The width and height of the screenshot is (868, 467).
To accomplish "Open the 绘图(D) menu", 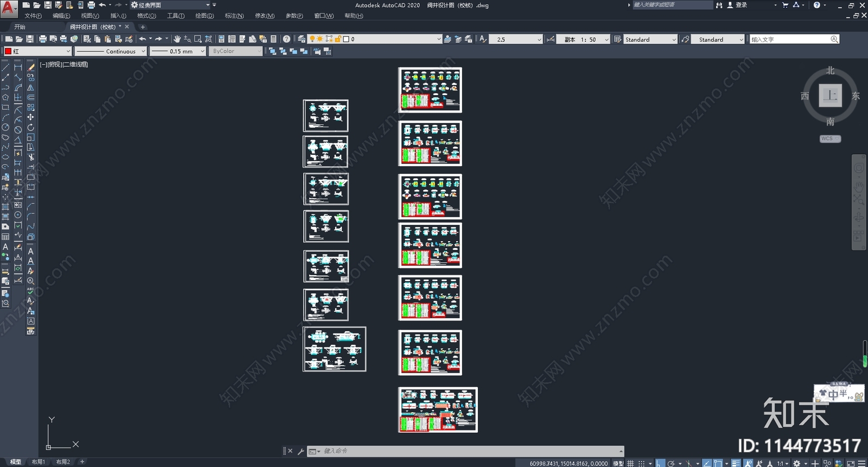I will 205,16.
